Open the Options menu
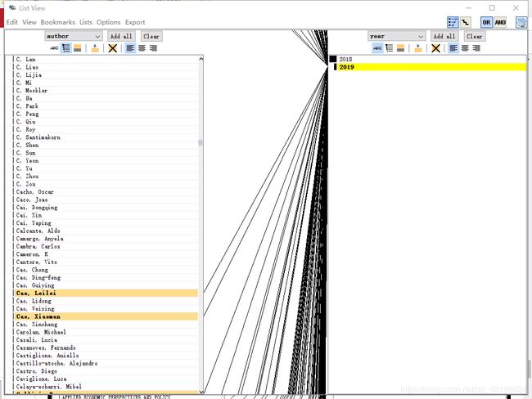 (109, 22)
